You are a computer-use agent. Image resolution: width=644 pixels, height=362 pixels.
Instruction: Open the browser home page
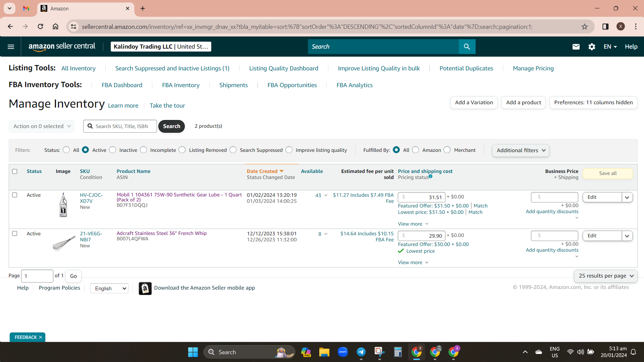[x=55, y=26]
